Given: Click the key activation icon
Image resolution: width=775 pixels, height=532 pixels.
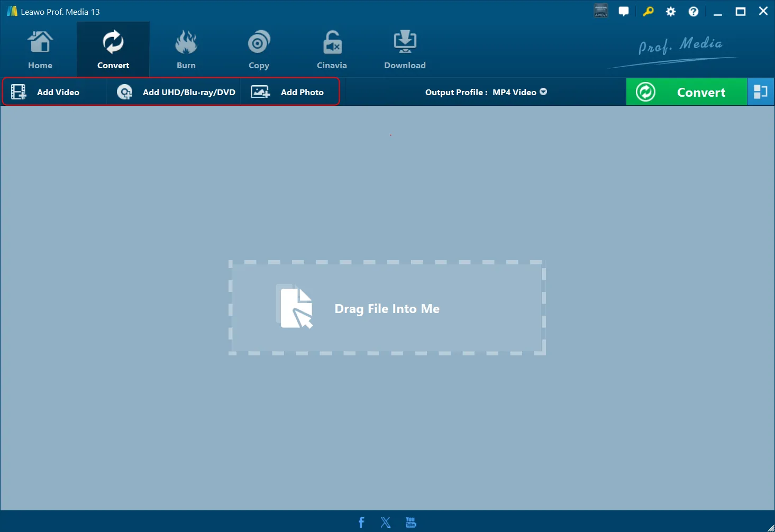Looking at the screenshot, I should 648,11.
